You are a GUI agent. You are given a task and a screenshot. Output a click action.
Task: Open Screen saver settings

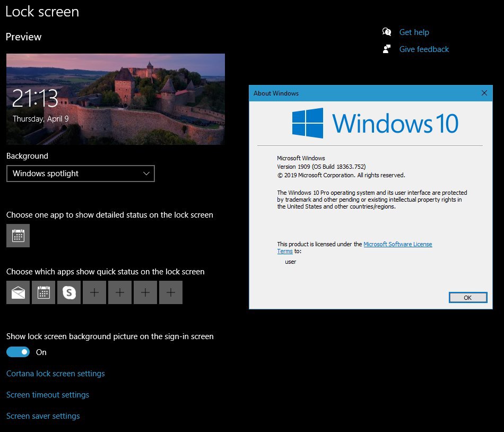tap(43, 416)
